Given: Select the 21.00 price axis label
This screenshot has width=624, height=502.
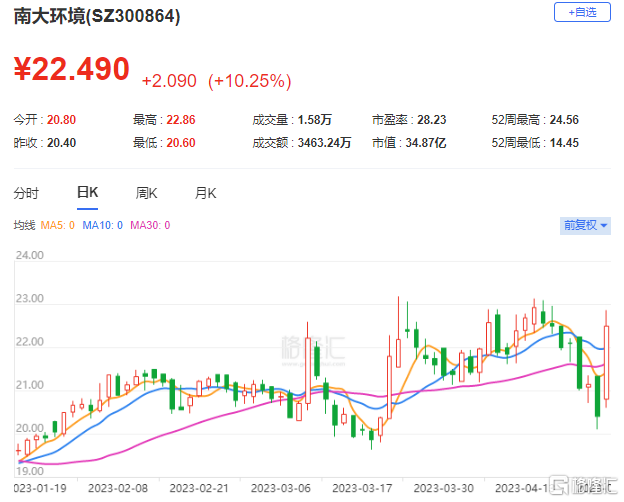Looking at the screenshot, I should [x=29, y=385].
